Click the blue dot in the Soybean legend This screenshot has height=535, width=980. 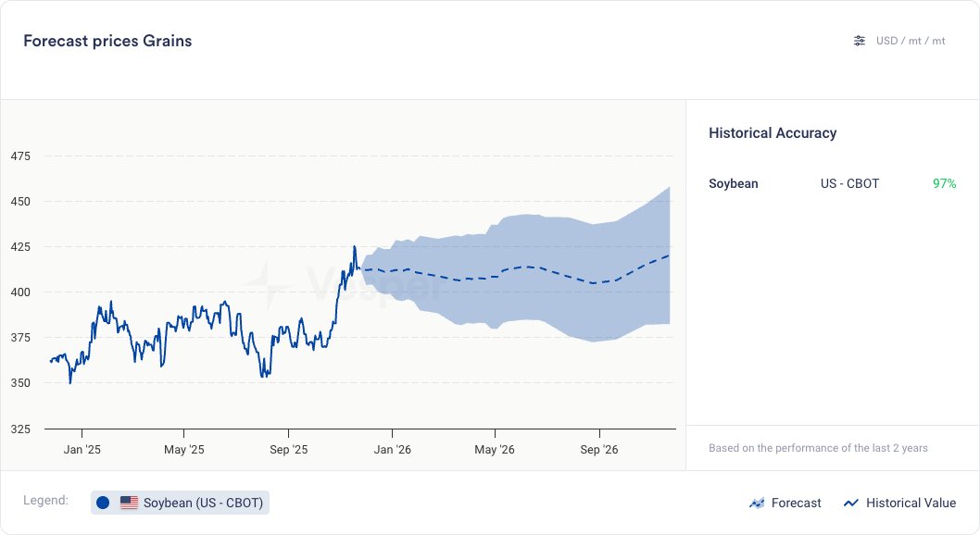click(x=103, y=503)
